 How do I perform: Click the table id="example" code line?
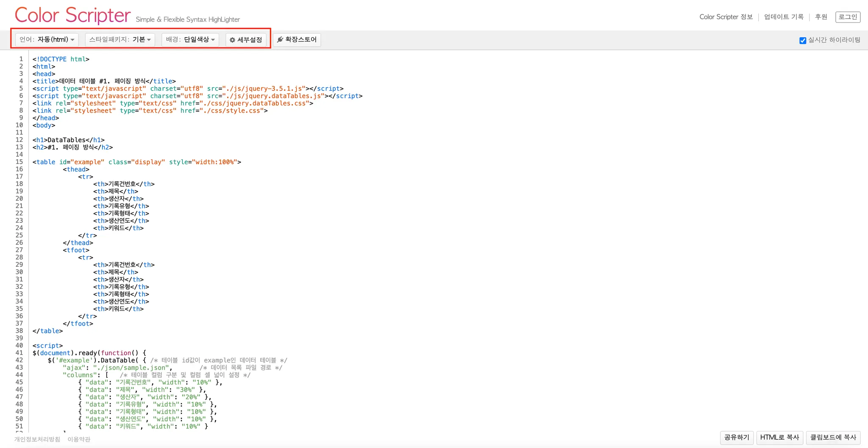point(137,162)
